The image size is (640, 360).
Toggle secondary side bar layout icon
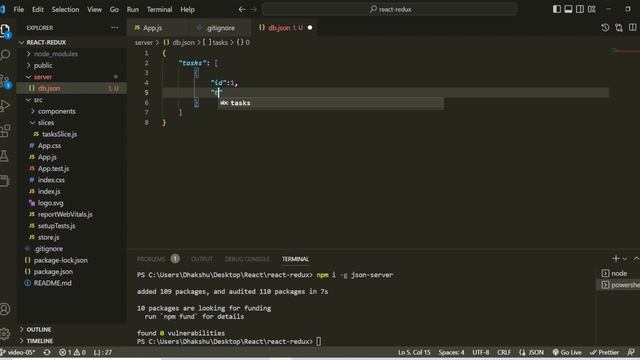[580, 9]
